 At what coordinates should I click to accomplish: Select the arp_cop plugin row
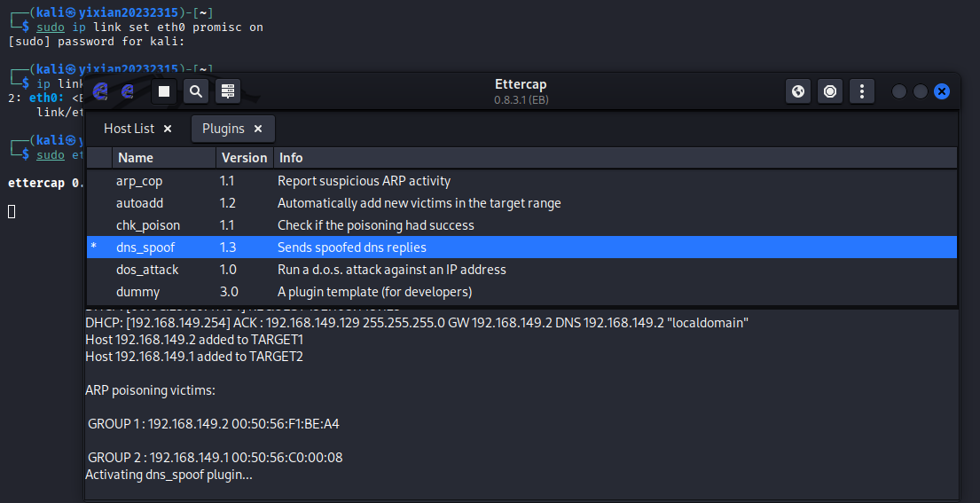click(x=139, y=181)
